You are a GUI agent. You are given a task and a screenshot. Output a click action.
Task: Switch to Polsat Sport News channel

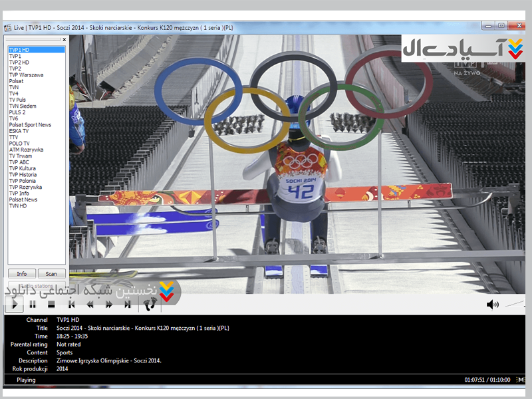(30, 125)
